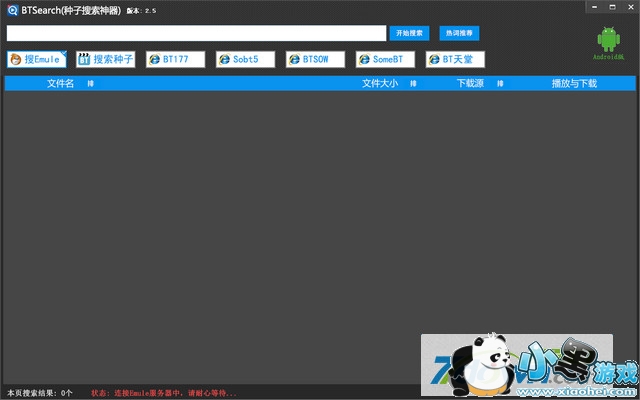Image resolution: width=640 pixels, height=400 pixels.
Task: Click the red Emule connection status text
Action: [x=164, y=393]
